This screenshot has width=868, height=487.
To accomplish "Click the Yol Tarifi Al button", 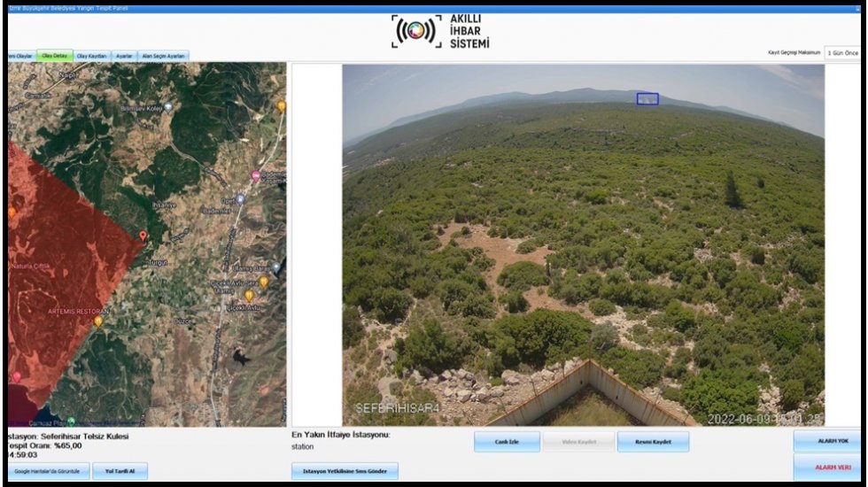I will [x=120, y=471].
